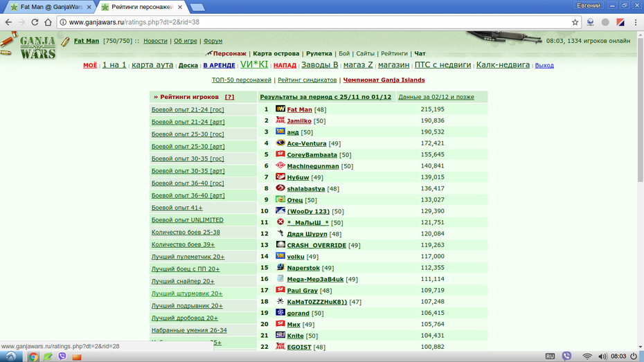Viewport: 644px width, 362px height.
Task: Open player CRASH_OVERRIDE profile
Action: point(316,245)
